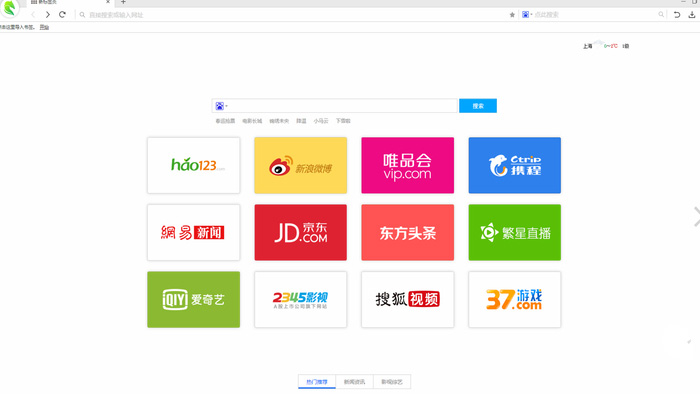Viewport: 700px width, 394px height.
Task: Click the toolbar search box field
Action: 595,15
